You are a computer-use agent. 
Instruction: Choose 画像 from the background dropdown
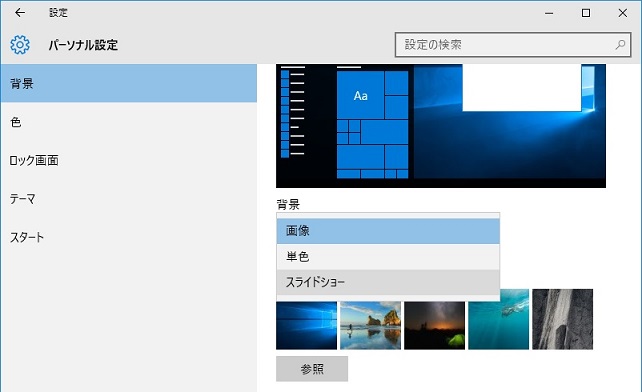[x=388, y=231]
